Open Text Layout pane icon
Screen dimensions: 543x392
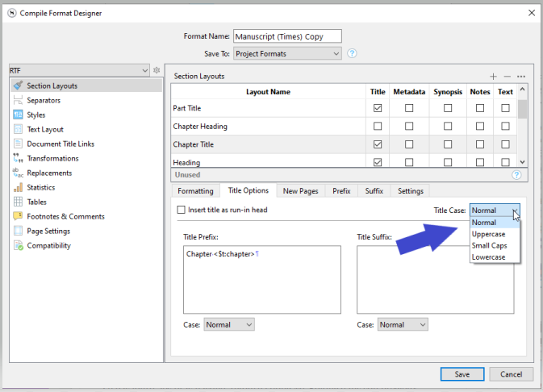18,129
